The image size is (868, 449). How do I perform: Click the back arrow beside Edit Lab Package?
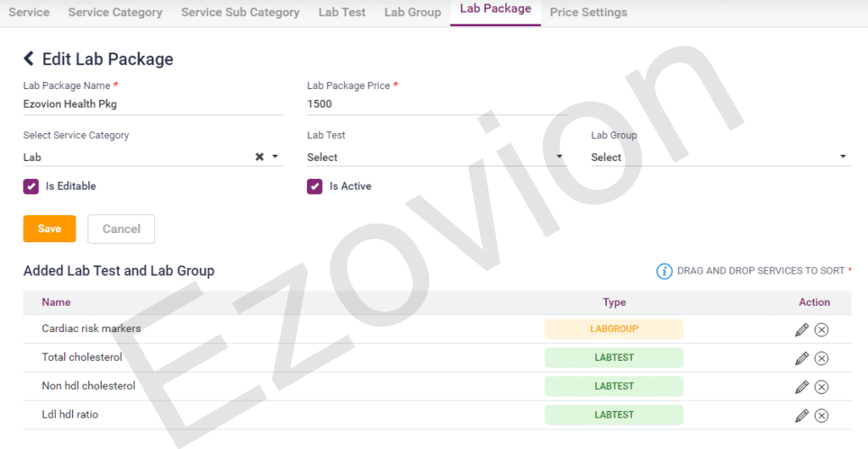(x=29, y=58)
